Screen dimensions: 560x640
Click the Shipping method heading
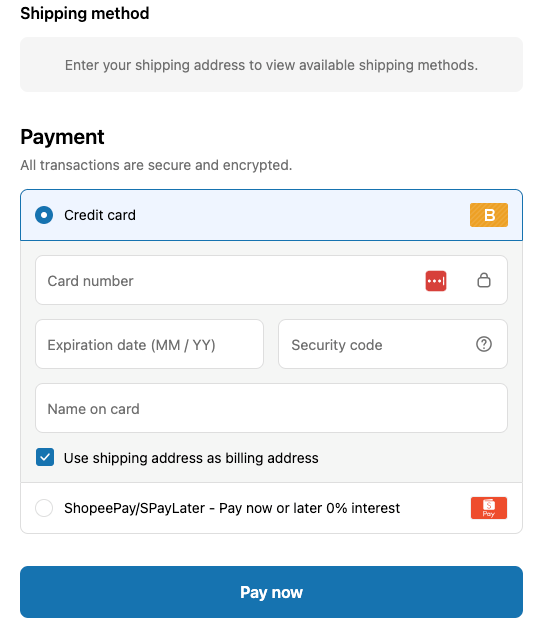click(85, 13)
